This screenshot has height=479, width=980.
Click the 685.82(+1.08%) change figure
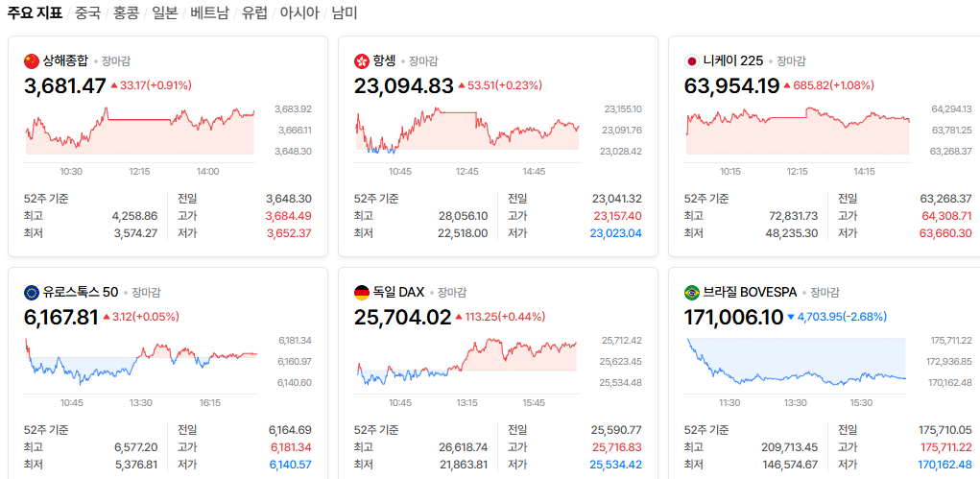834,85
